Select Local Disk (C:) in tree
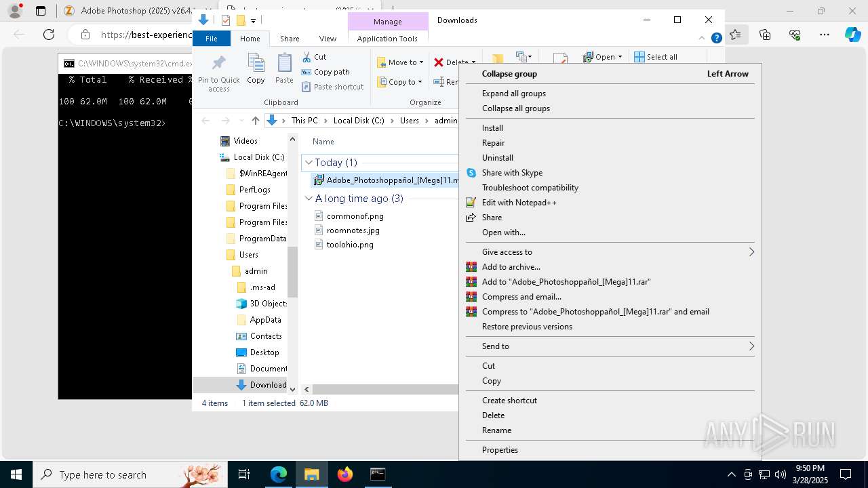 click(x=252, y=157)
